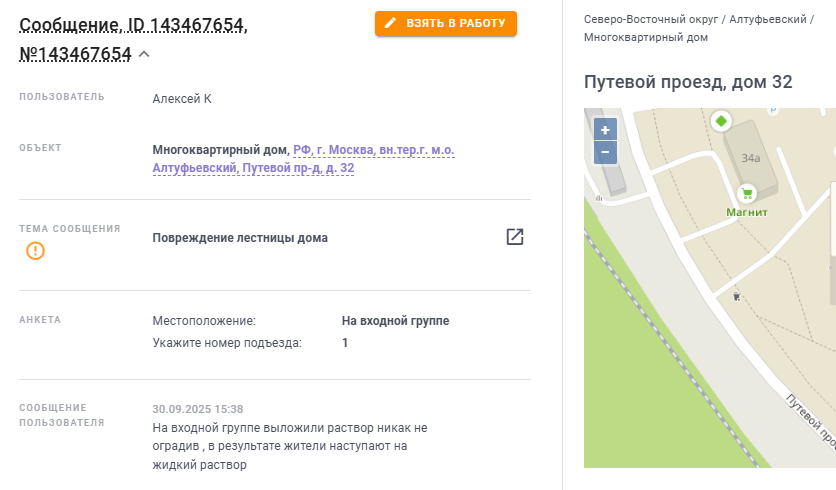The width and height of the screenshot is (836, 490).
Task: Click the Магнит shopping cart icon
Action: tap(745, 193)
